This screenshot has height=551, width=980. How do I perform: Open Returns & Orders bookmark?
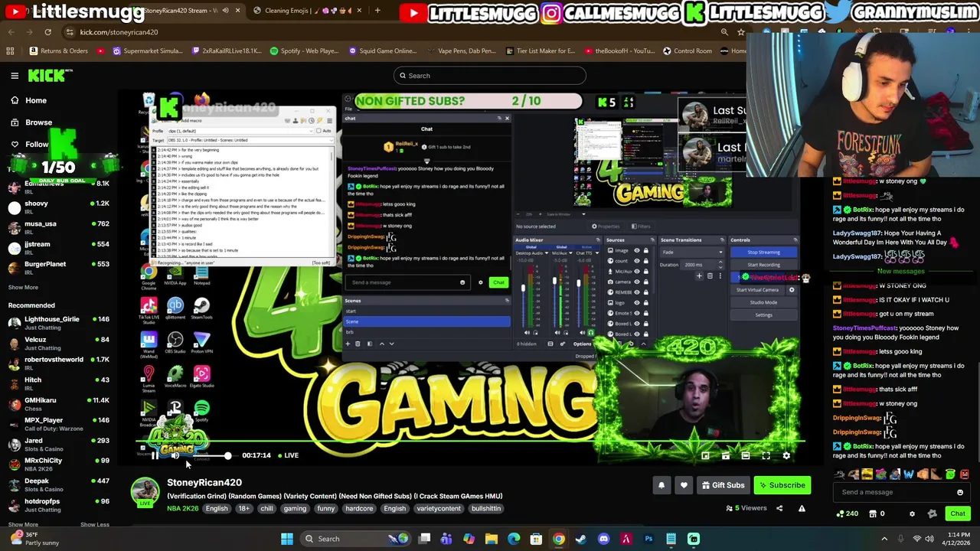tap(58, 51)
